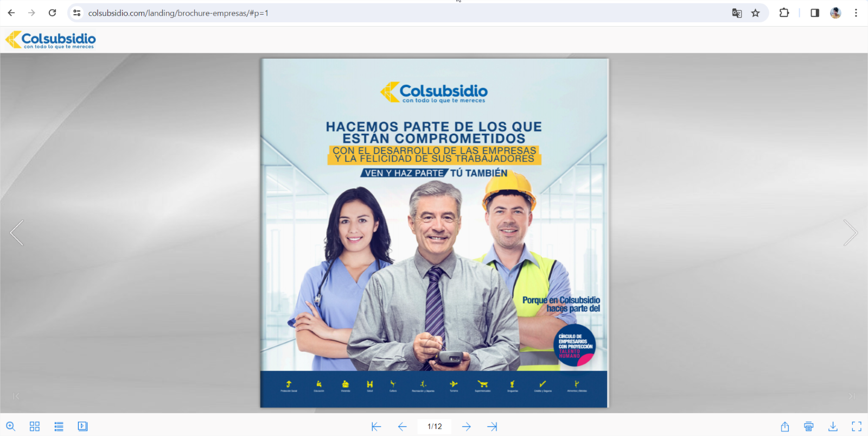Click the Colsubsidio logo in header
868x436 pixels.
tap(50, 40)
